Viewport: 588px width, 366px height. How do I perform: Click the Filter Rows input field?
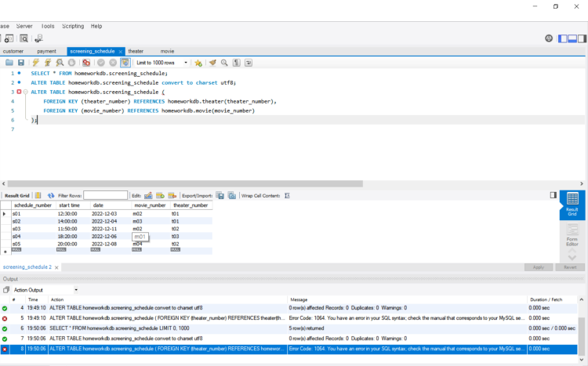(x=106, y=195)
